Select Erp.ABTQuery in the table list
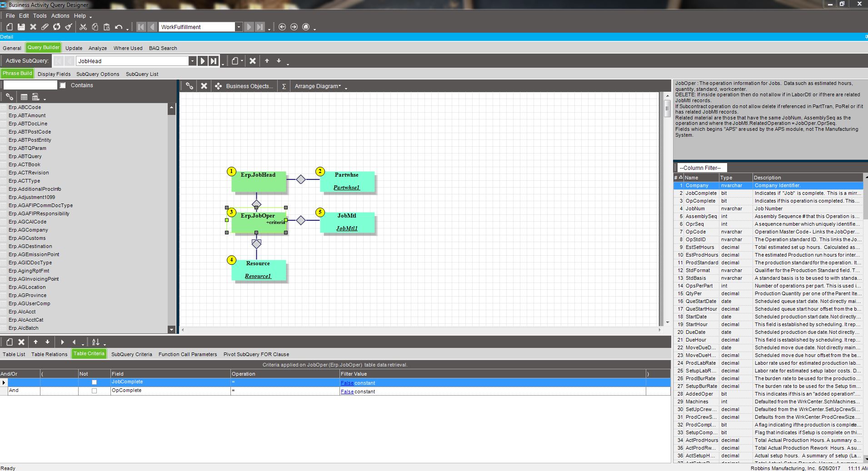This screenshot has height=471, width=868. pyautogui.click(x=25, y=156)
